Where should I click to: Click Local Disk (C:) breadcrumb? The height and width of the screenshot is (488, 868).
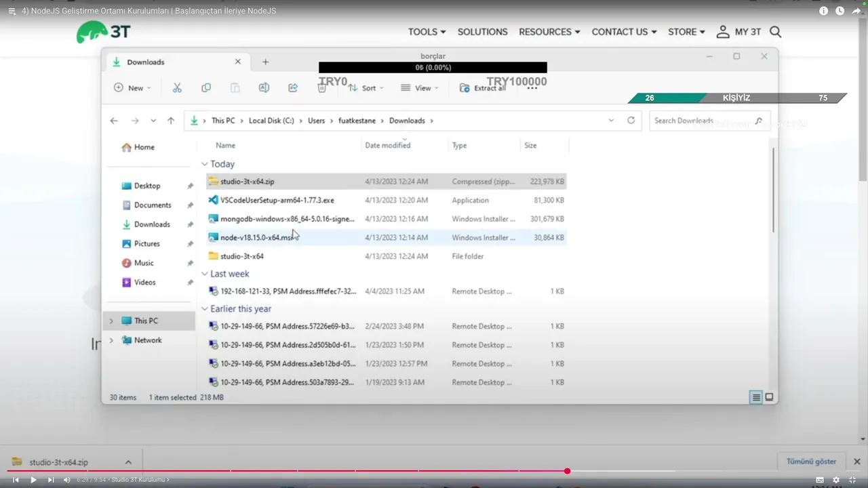click(271, 121)
